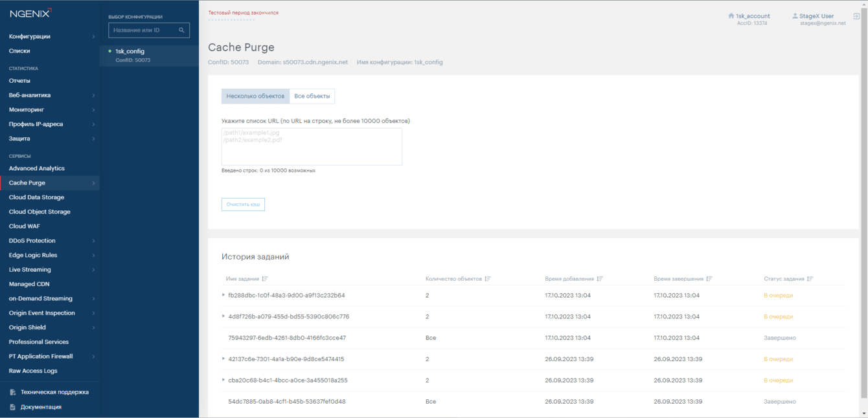This screenshot has height=418, width=868.
Task: Expand job fb288dbc-1c0f-48a3 row
Action: (x=223, y=295)
